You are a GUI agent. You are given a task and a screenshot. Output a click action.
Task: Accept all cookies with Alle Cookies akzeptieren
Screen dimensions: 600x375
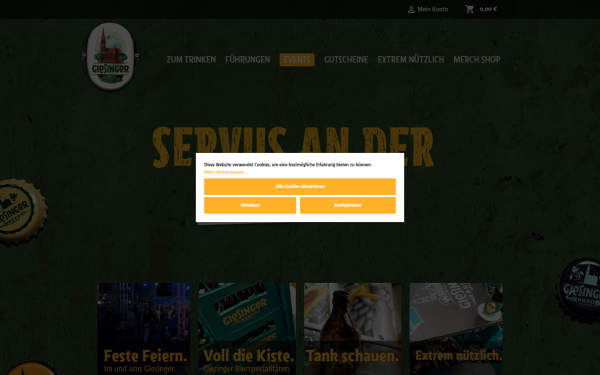pos(300,186)
